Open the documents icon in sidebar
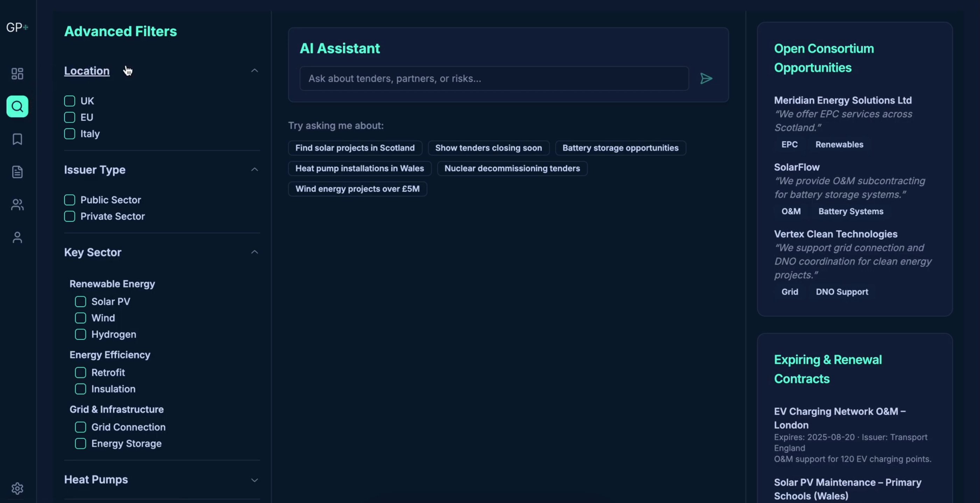This screenshot has height=503, width=980. [17, 172]
